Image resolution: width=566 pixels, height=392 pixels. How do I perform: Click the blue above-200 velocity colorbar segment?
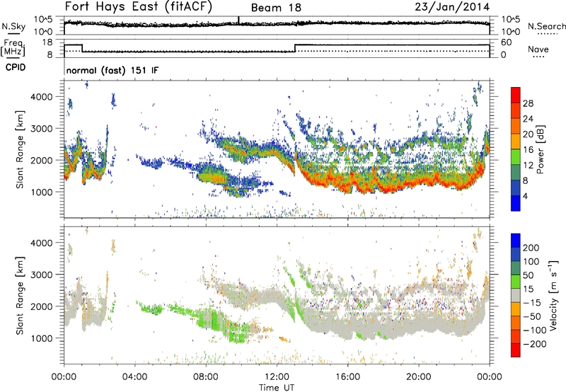click(x=516, y=241)
